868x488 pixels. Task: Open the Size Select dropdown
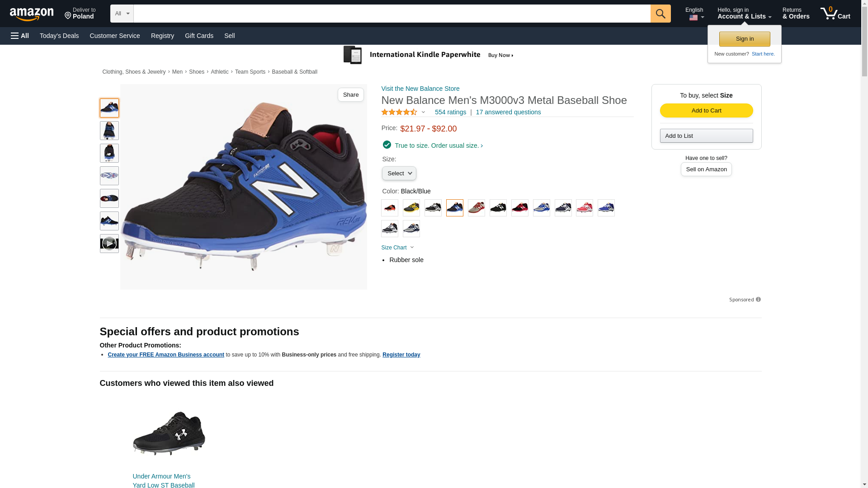pyautogui.click(x=399, y=174)
